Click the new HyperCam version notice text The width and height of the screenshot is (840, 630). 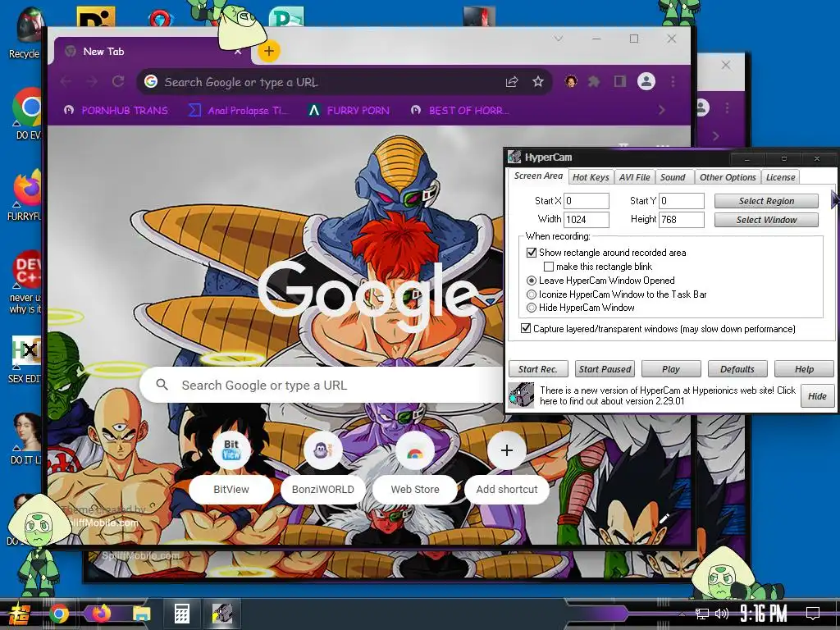668,395
